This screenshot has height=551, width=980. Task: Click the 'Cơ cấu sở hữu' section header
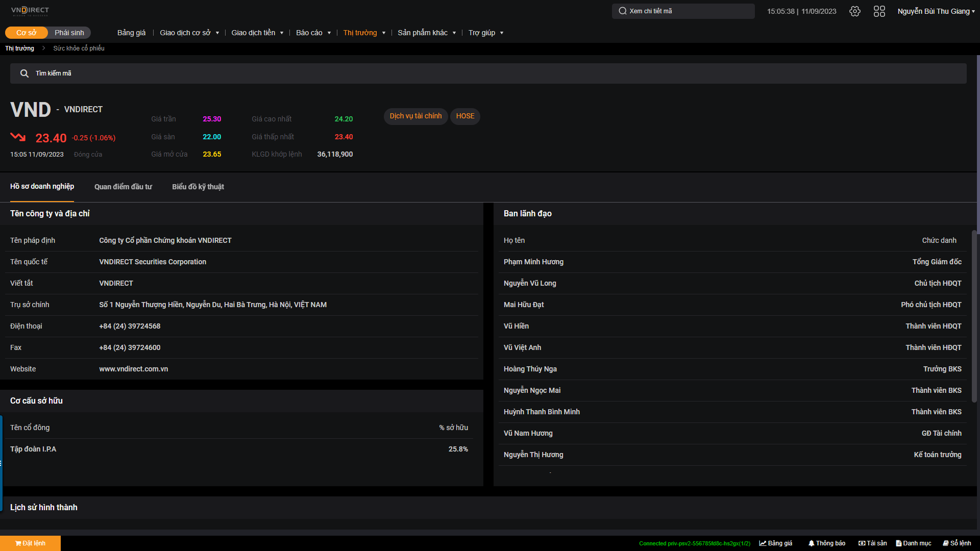click(x=36, y=400)
